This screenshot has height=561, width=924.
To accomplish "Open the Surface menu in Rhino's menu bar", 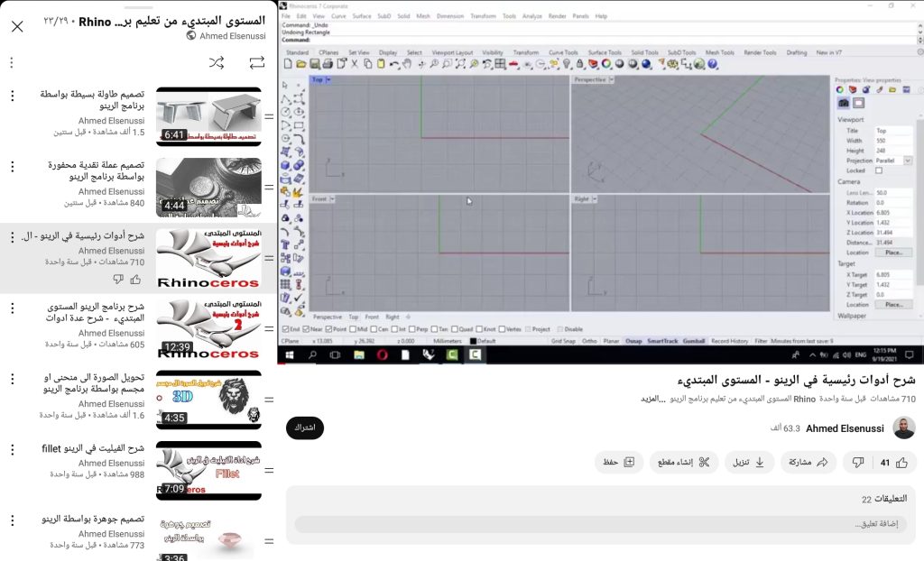I will (x=361, y=15).
